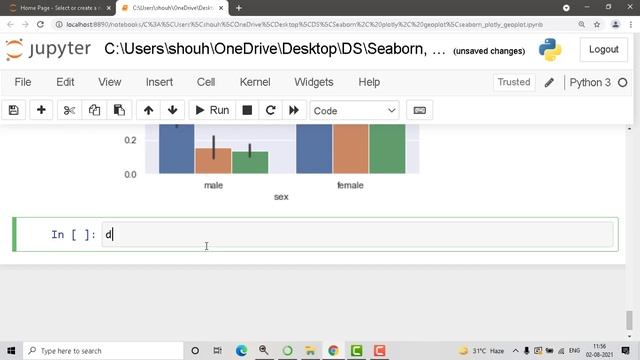Switch to the Home Page browser tab
Screen dimensions: 640x360
click(x=59, y=8)
